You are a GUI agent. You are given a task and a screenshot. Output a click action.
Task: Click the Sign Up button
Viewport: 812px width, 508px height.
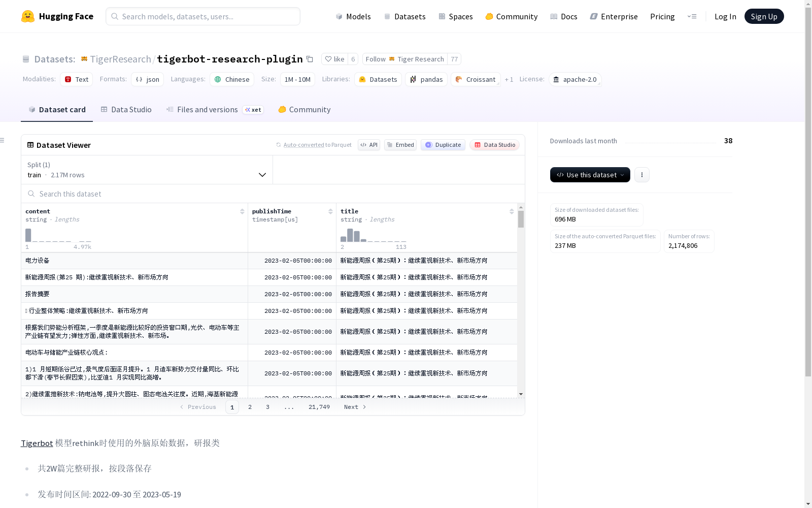764,16
